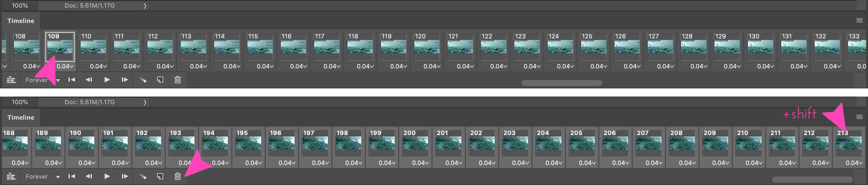Select frame 114 thumbnail
This screenshot has height=185, width=868.
227,47
